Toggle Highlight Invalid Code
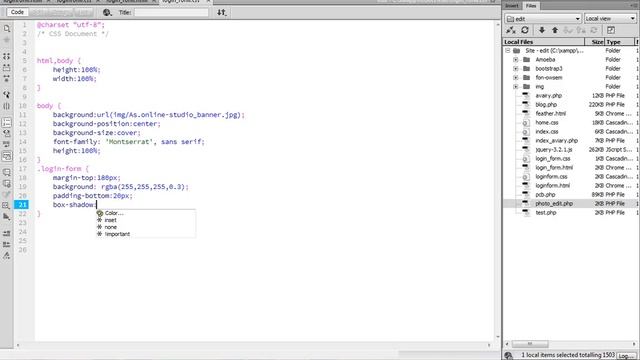Image resolution: width=640 pixels, height=360 pixels. 7,133
